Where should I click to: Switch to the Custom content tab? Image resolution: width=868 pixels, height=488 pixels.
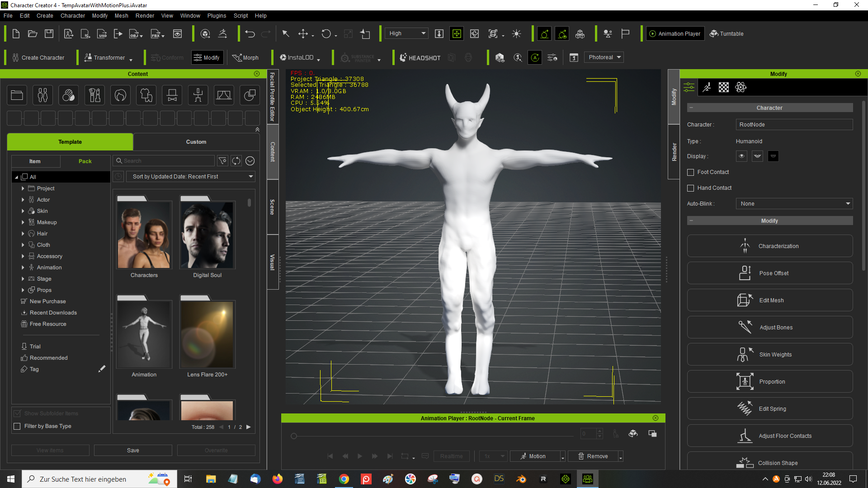(196, 142)
